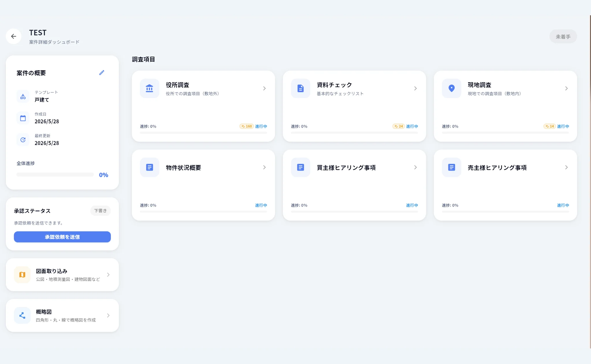
Task: Expand 現地調査 card chevron
Action: click(566, 88)
